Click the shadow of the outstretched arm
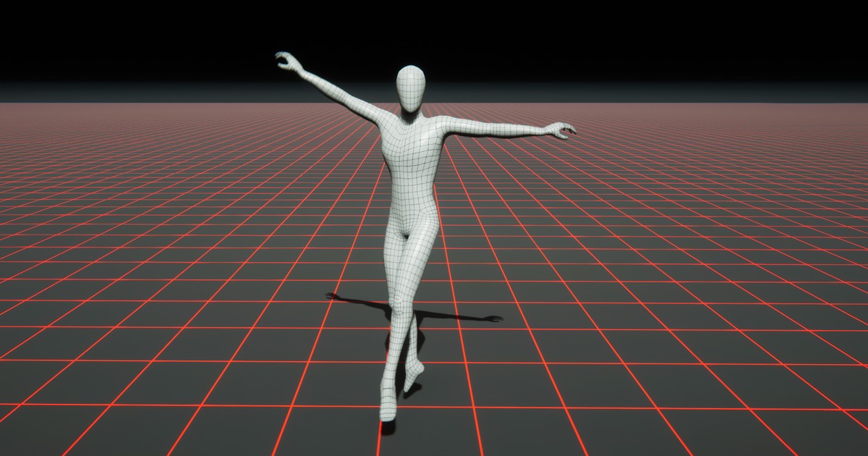This screenshot has width=868, height=456. coord(470,318)
